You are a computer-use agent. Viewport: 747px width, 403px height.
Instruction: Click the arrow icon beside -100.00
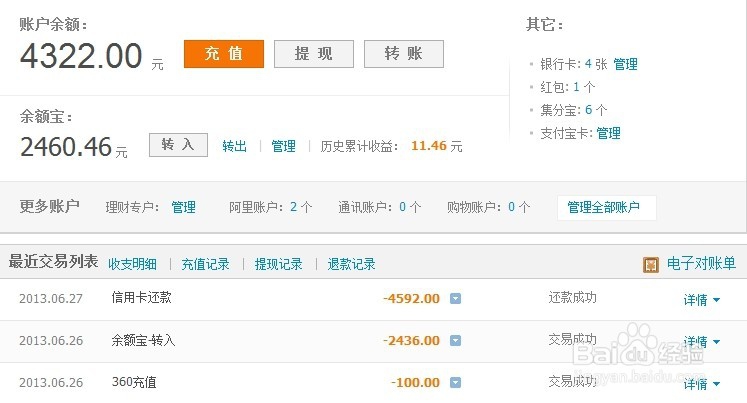click(455, 383)
